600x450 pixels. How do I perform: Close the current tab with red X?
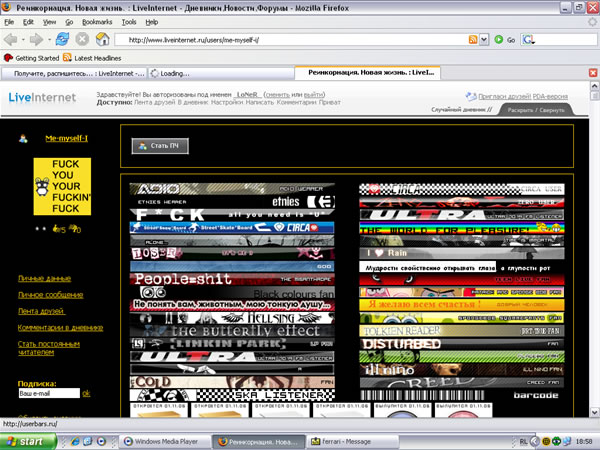(x=593, y=73)
